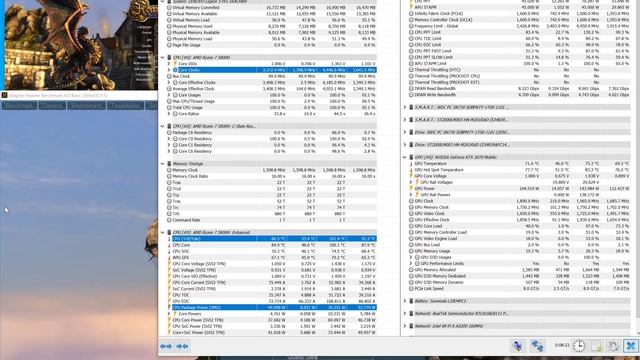640x360 pixels.
Task: Select the CPU SOC temperature row
Action: coord(271,251)
